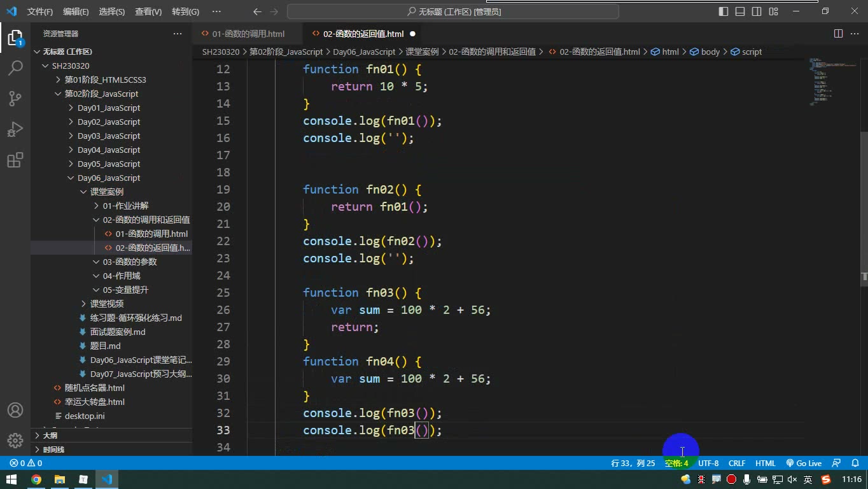Open the Source Control view
The width and height of the screenshot is (868, 489).
[x=15, y=98]
